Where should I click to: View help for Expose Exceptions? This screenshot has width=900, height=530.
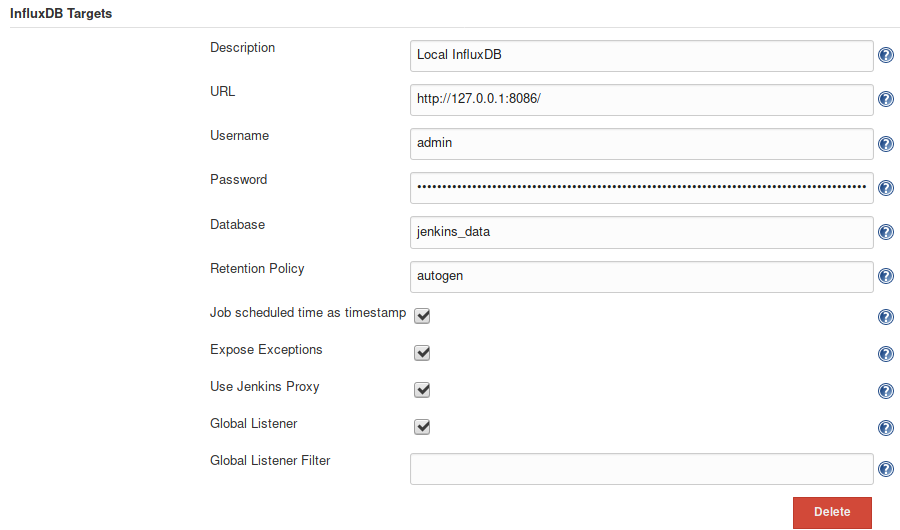[886, 354]
